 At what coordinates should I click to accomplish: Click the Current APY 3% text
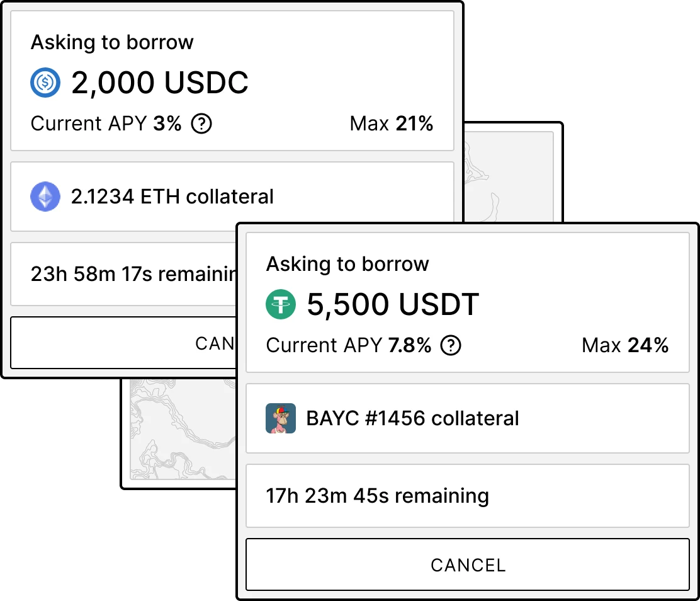(106, 123)
